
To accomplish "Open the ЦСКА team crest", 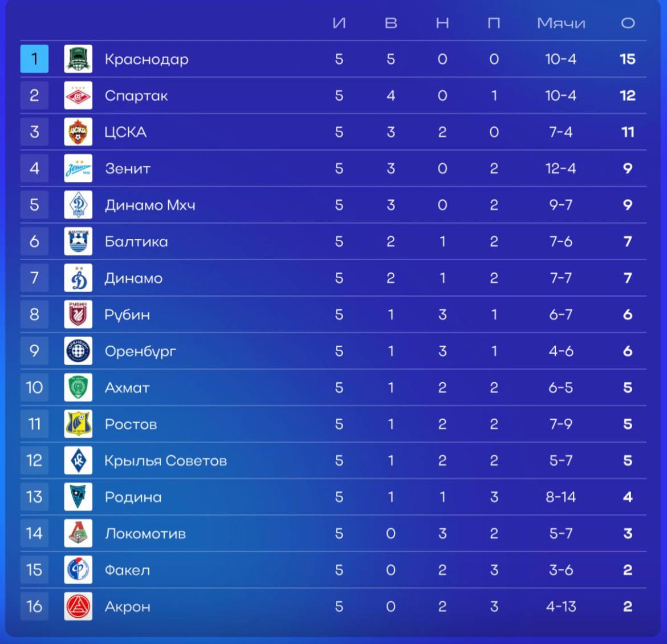I will point(78,132).
